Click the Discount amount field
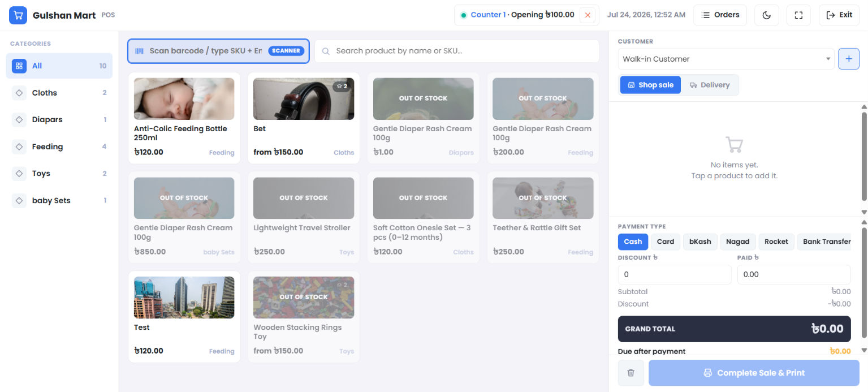868x392 pixels. click(x=675, y=274)
